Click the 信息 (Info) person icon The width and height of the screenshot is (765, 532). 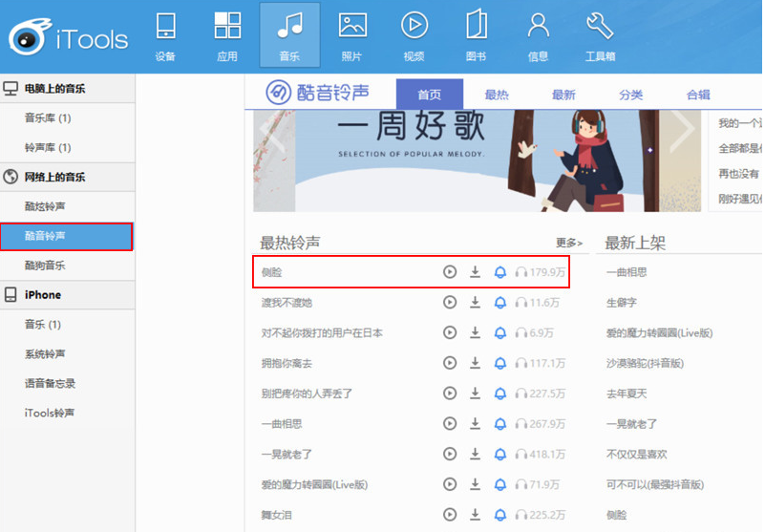coord(538,35)
